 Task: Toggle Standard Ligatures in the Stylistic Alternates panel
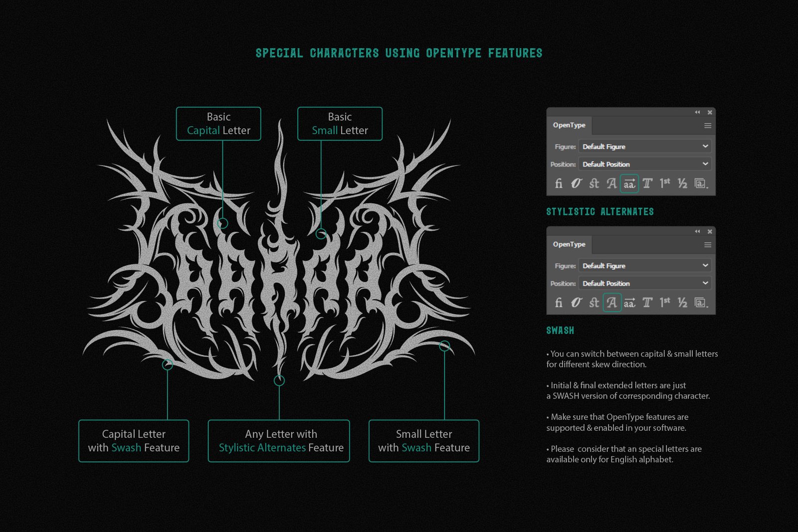[559, 183]
